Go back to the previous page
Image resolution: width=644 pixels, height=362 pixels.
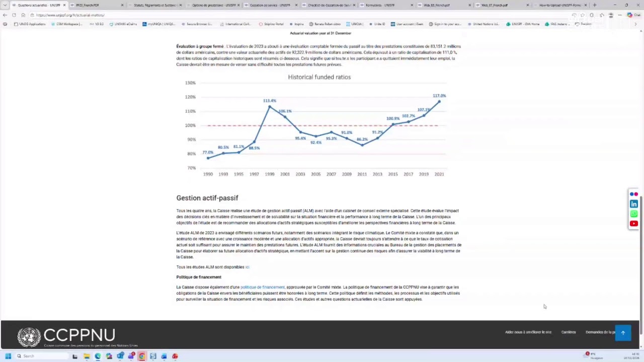pos(5,15)
